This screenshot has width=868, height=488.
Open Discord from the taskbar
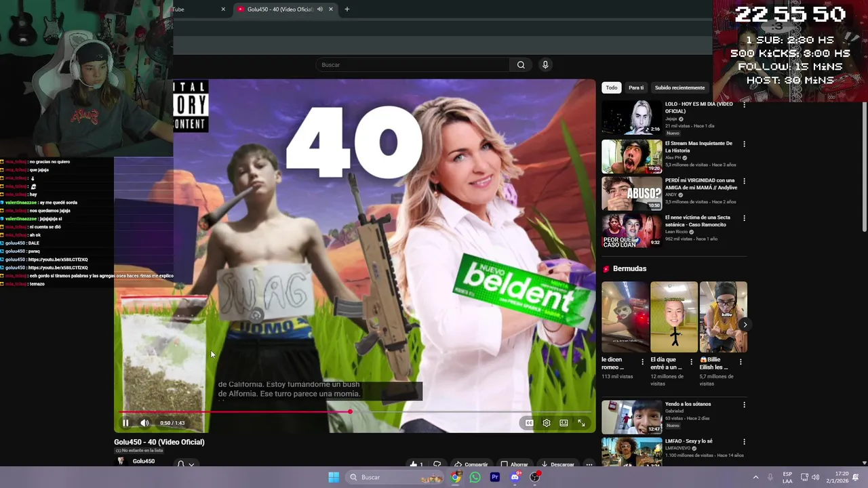pos(515,477)
